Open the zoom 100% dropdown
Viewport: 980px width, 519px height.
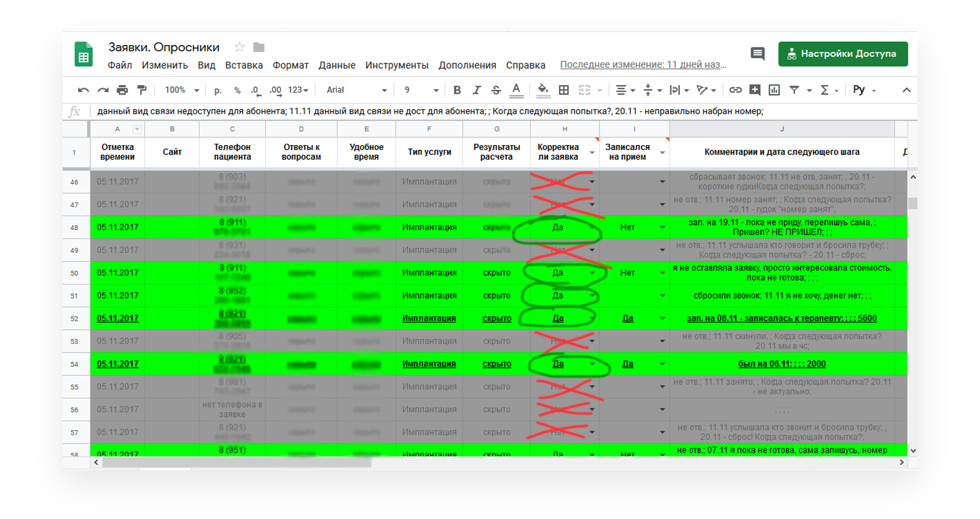coord(181,90)
